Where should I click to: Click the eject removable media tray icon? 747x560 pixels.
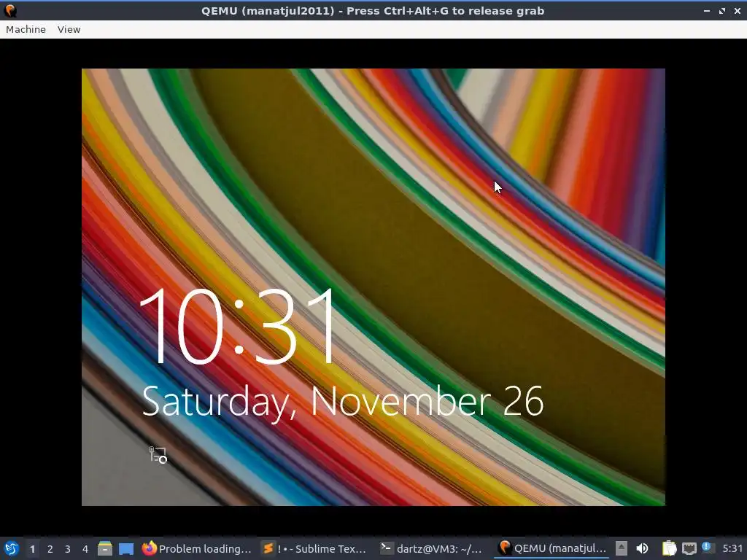[x=622, y=548]
